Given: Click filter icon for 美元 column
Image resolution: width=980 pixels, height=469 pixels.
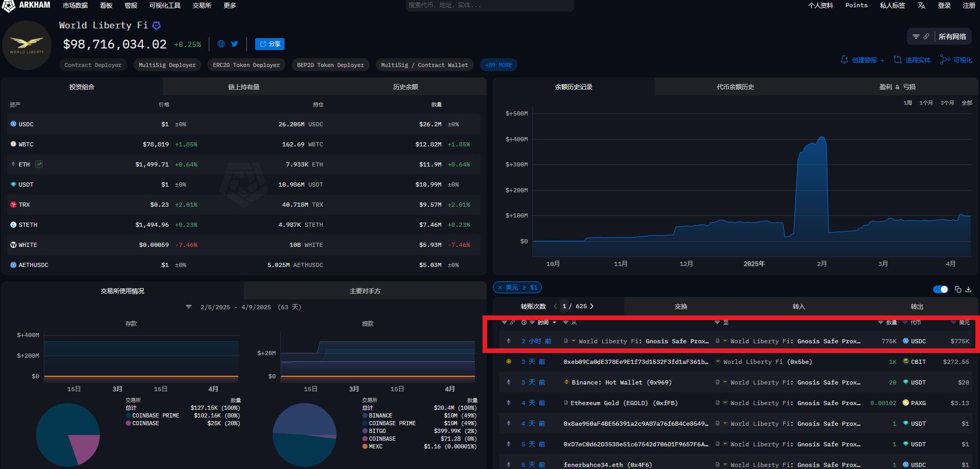Looking at the screenshot, I should tap(953, 323).
